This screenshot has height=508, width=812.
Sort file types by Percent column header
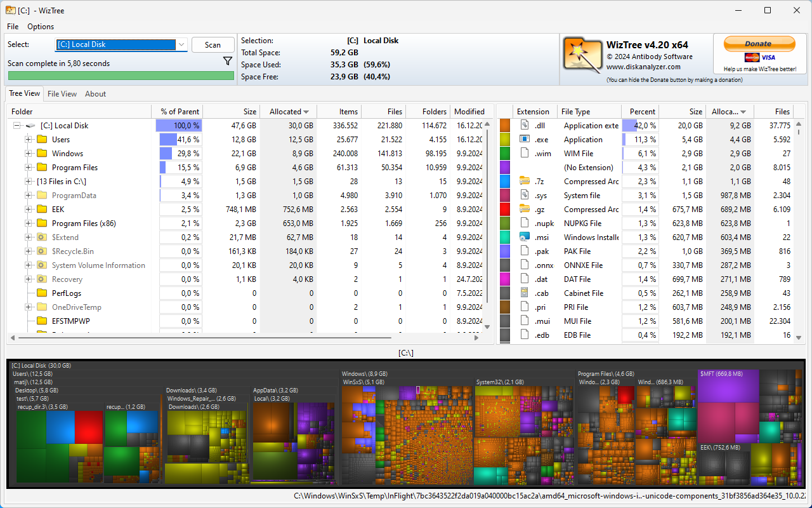click(x=640, y=112)
